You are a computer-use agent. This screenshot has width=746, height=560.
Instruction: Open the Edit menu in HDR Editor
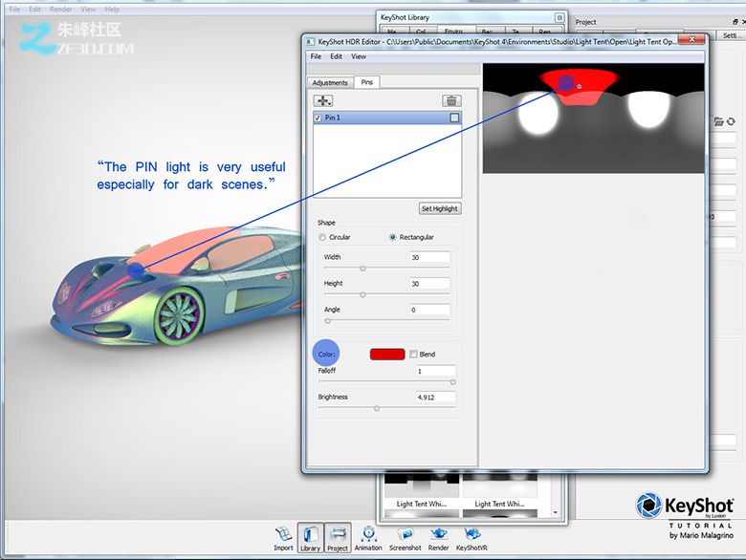tap(337, 56)
